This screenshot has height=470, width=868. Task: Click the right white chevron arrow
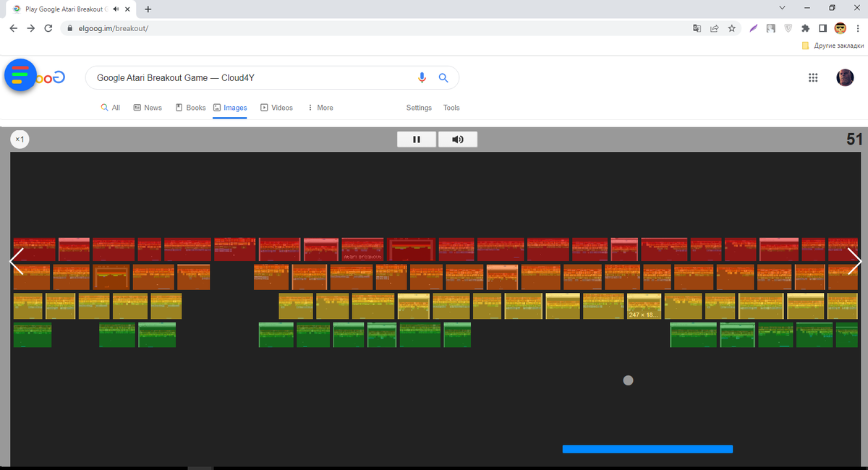[x=854, y=262]
